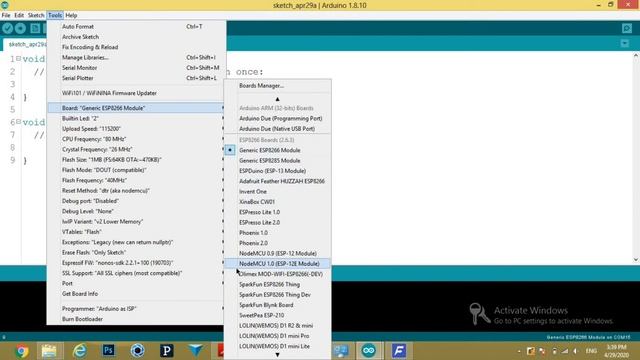
Task: Click the Upload arrow icon in toolbar
Action: (x=20, y=28)
